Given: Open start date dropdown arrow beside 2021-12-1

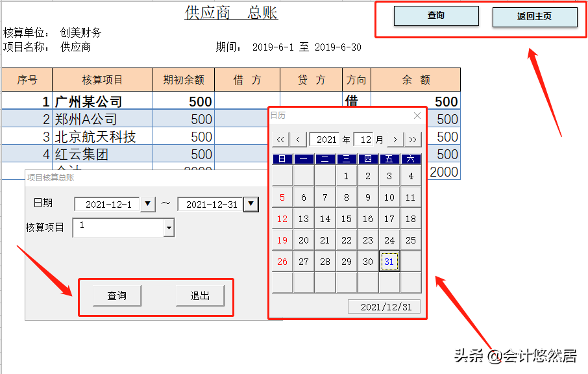Looking at the screenshot, I should click(x=148, y=204).
